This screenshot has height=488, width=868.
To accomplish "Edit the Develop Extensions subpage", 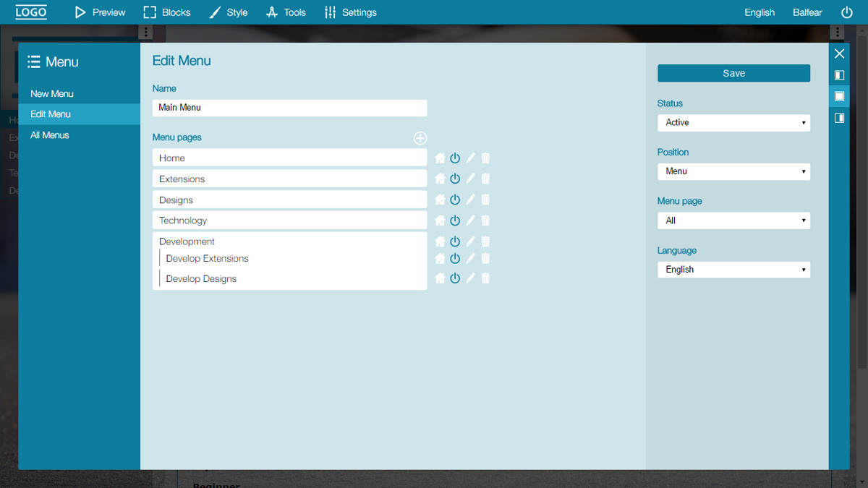I will click(471, 258).
